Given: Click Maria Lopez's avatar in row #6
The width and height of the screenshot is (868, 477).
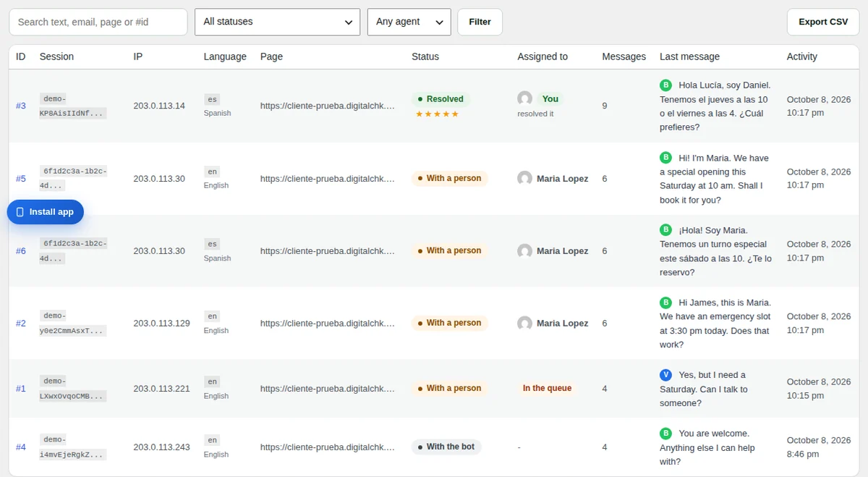Looking at the screenshot, I should [x=525, y=250].
